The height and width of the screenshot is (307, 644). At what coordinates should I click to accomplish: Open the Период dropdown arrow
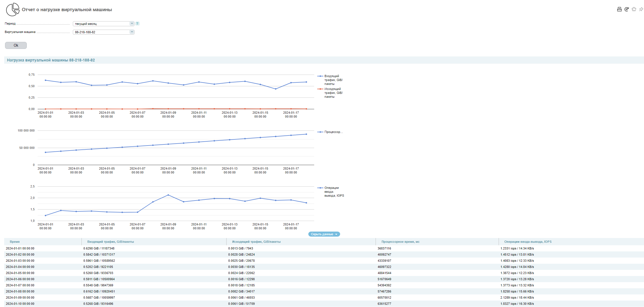[132, 23]
